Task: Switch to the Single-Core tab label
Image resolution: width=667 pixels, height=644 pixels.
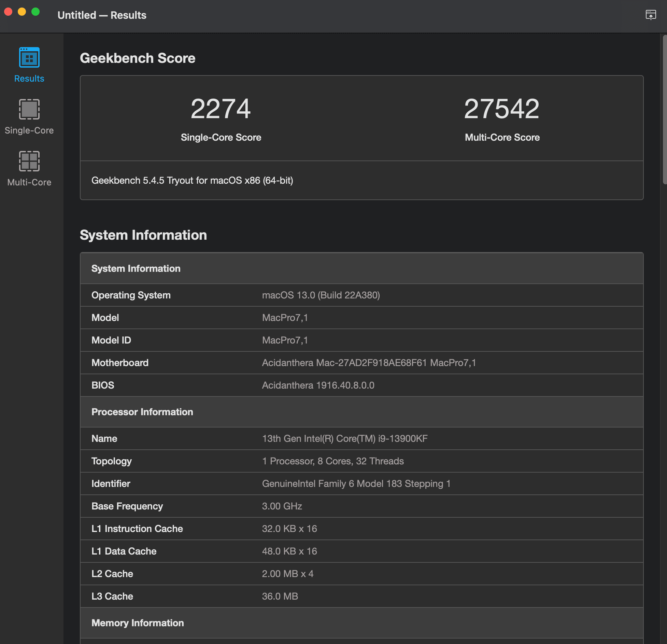Action: 29,130
